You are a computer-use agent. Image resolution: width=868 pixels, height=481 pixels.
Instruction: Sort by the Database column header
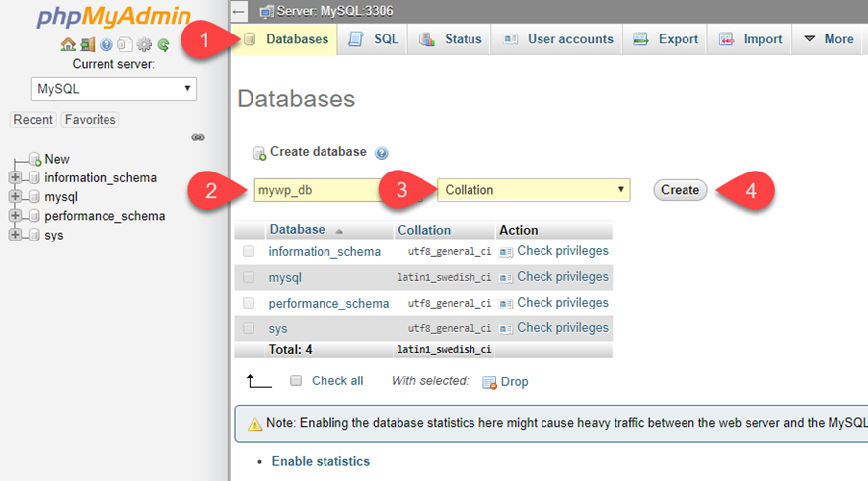click(x=297, y=230)
